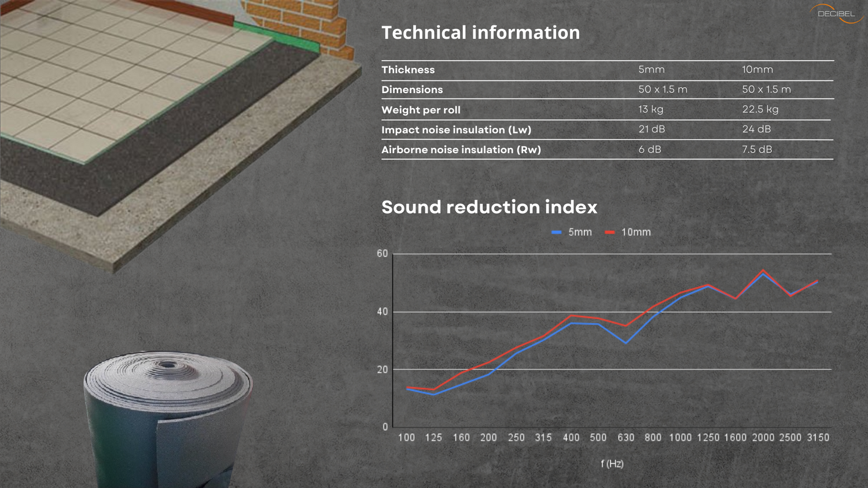Viewport: 868px width, 488px height.
Task: Click the '10mm' chart legend label
Action: coord(636,232)
